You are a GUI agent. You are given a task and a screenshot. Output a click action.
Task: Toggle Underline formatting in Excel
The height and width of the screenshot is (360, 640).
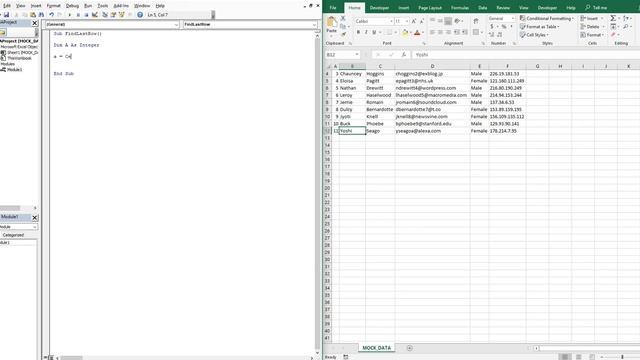[374, 32]
